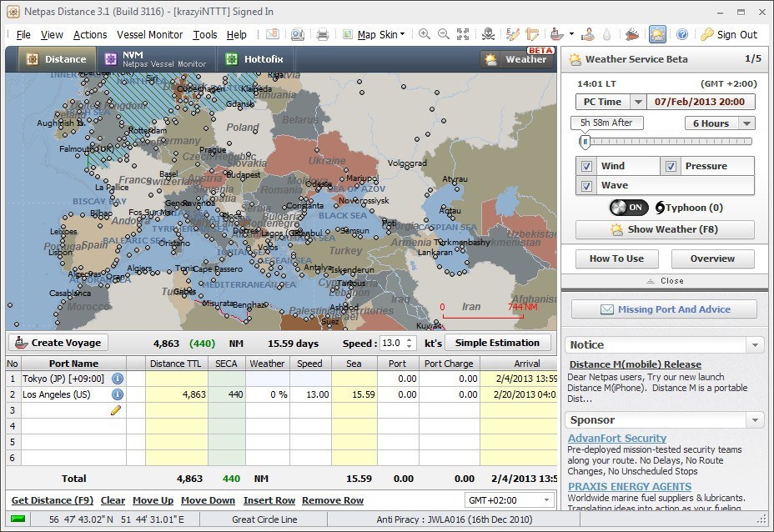Screen dimensions: 774x532
Task: Click the mail attachment toolbar icon
Action: pyautogui.click(x=273, y=34)
